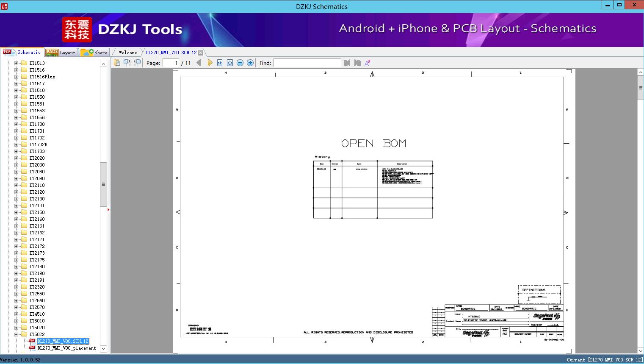Click the red collapse arrow on panel splitter

click(108, 210)
